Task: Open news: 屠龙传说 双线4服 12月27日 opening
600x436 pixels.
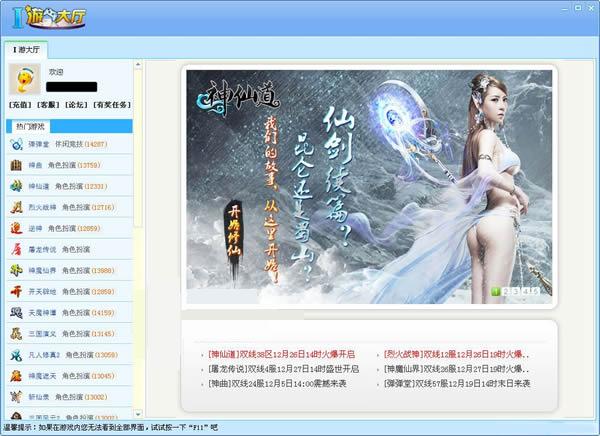Action: click(x=284, y=369)
